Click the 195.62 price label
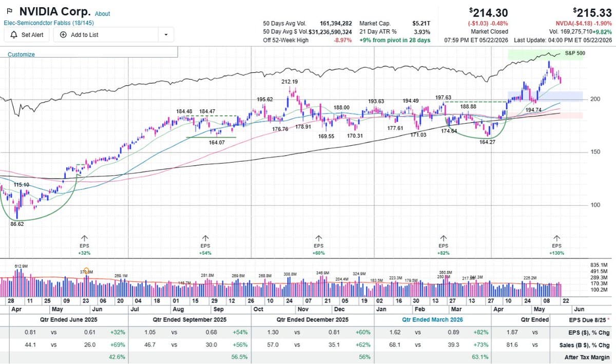This screenshot has height=364, width=616. coord(265,99)
